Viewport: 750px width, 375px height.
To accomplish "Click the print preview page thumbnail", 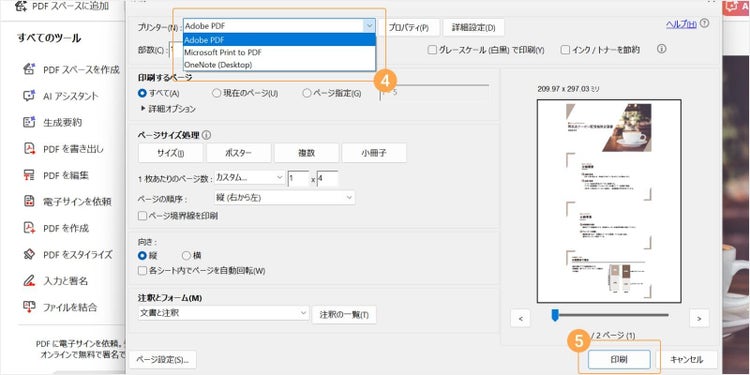I will pyautogui.click(x=609, y=201).
